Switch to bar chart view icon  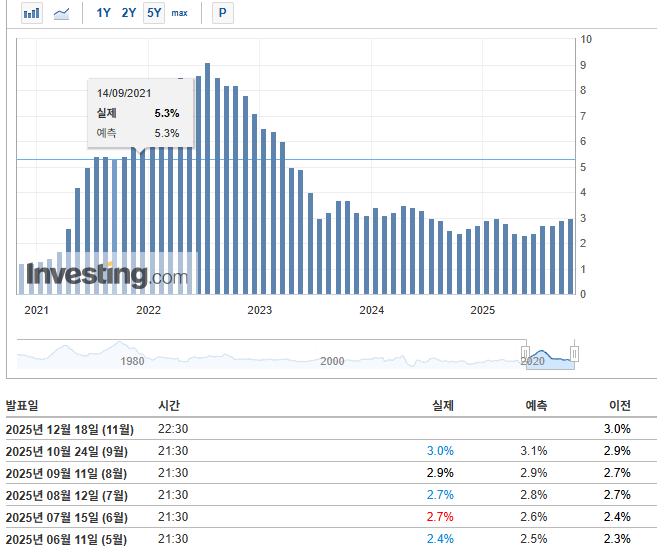tap(32, 13)
